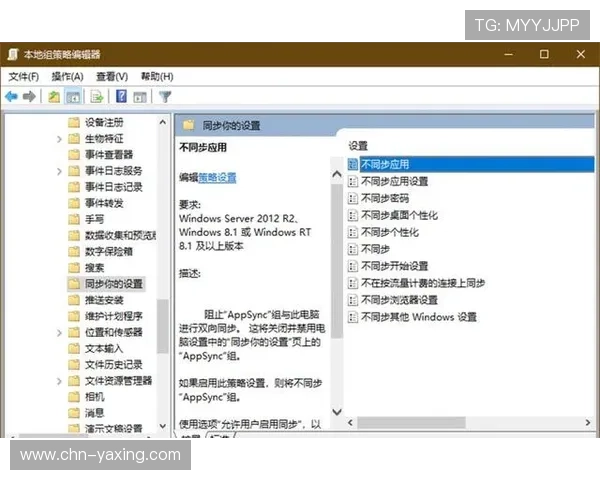This screenshot has width=600, height=480.
Task: Click the export list toolbar icon
Action: [96, 96]
